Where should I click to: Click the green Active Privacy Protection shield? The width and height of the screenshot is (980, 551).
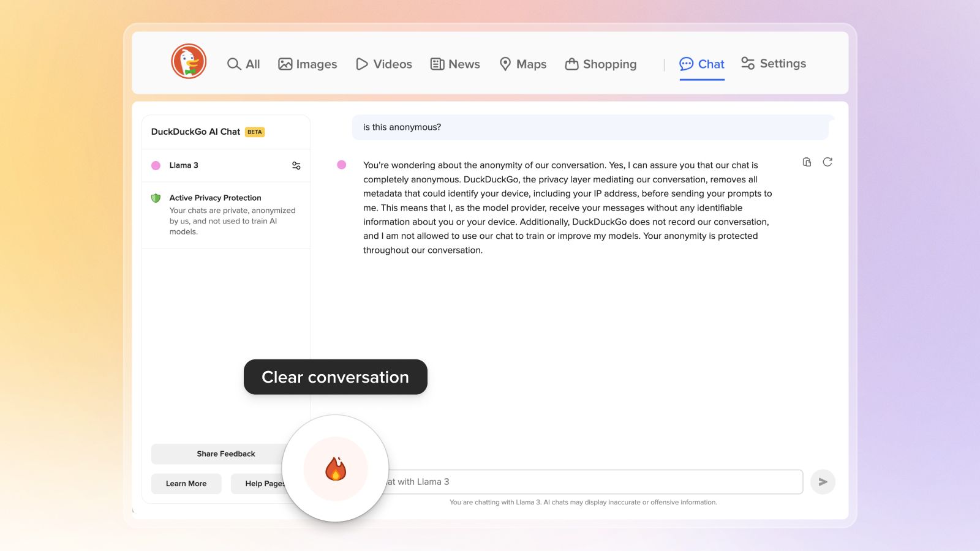click(x=157, y=197)
